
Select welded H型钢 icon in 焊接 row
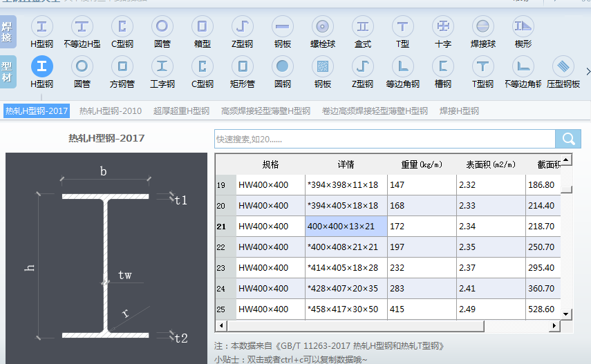[42, 27]
